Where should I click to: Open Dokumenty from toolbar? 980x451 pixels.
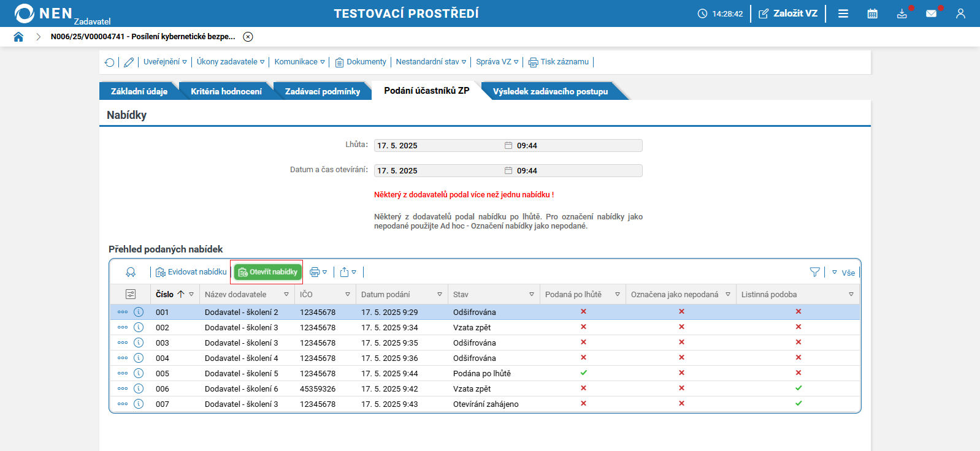click(361, 62)
